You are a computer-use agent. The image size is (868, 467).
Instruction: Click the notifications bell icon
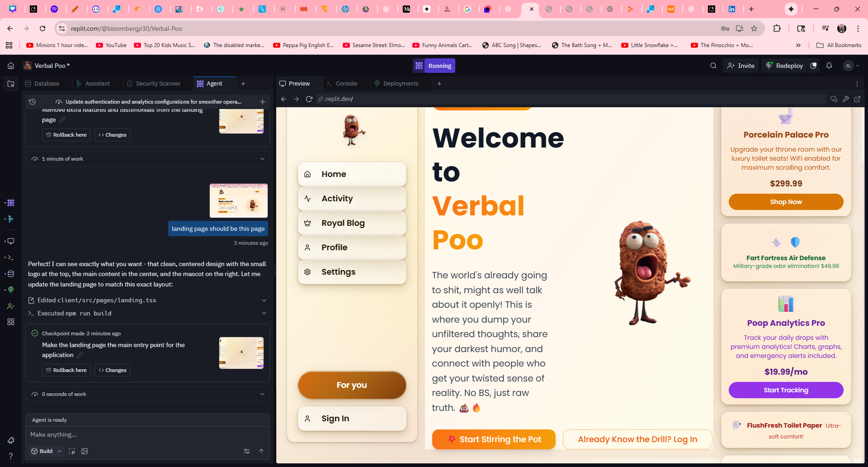tap(829, 66)
